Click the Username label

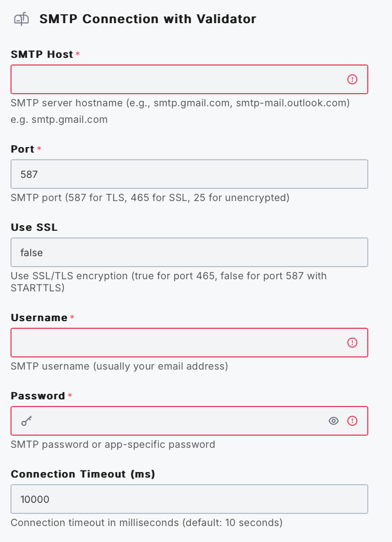pos(39,317)
